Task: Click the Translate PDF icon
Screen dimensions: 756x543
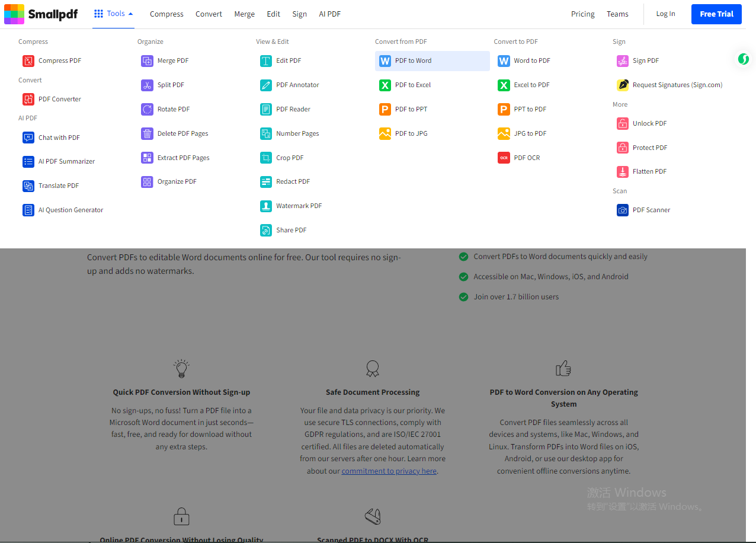Action: coord(28,186)
